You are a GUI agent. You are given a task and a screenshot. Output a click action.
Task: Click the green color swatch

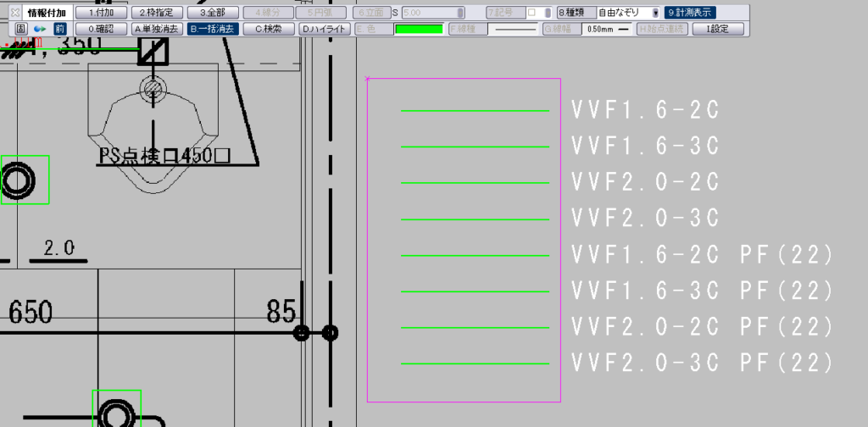[x=419, y=29]
